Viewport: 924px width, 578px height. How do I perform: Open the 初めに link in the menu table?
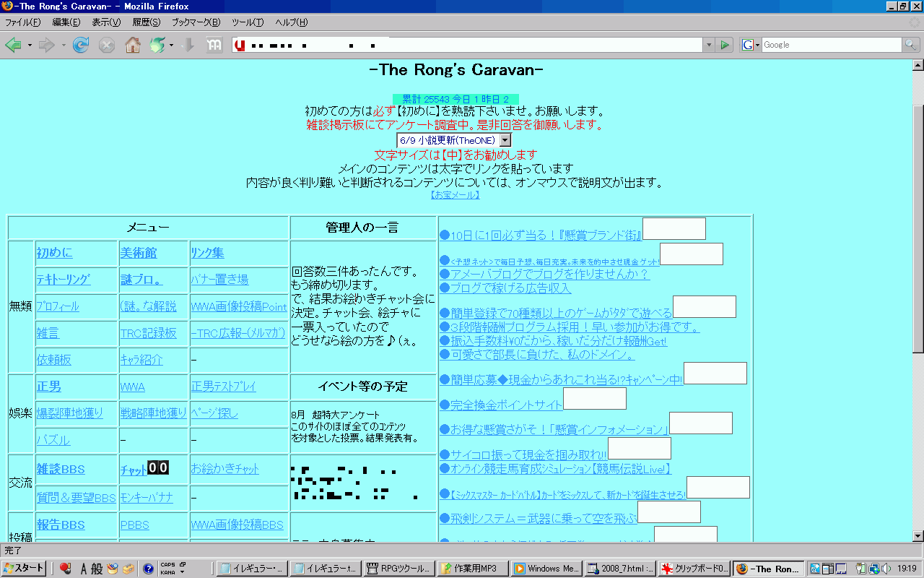55,253
